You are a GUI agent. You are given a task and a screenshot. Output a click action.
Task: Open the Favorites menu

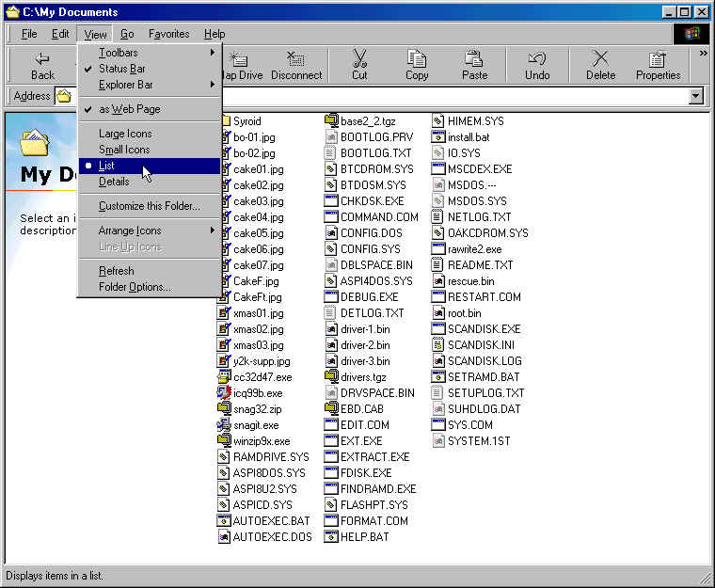[x=168, y=34]
